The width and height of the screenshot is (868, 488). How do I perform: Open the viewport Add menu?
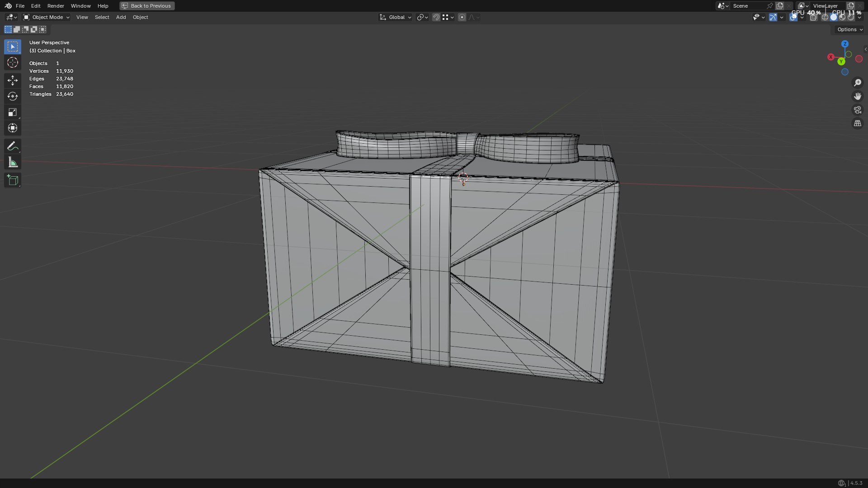[x=121, y=17]
